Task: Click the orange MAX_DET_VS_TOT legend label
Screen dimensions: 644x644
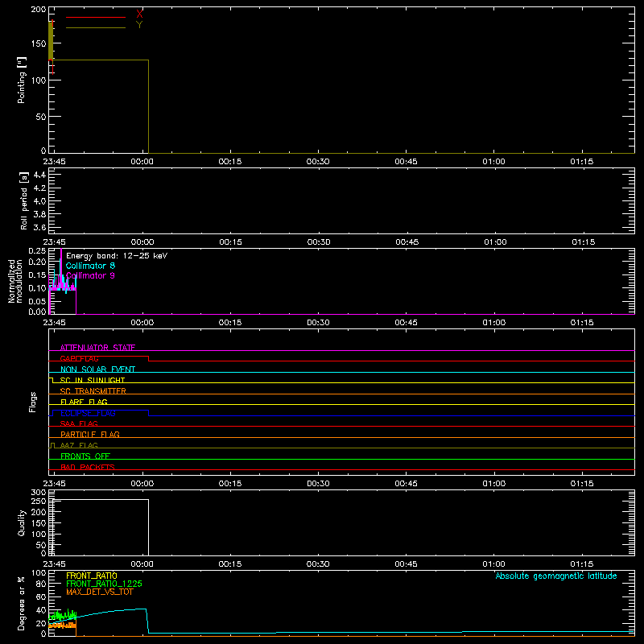Action: pyautogui.click(x=100, y=592)
